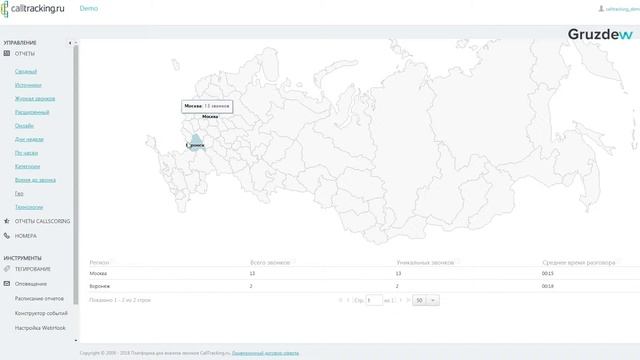Sort table by Регион column header
The image size is (640, 360).
click(x=99, y=262)
